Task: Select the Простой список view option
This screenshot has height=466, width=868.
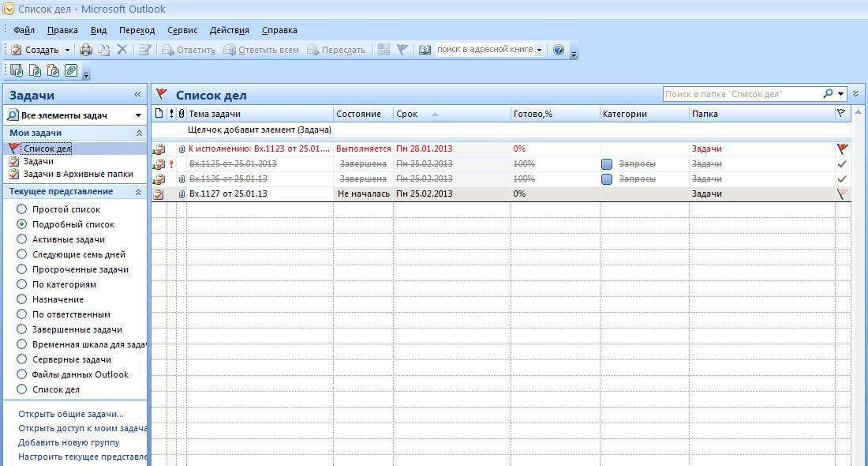Action: pyautogui.click(x=22, y=209)
